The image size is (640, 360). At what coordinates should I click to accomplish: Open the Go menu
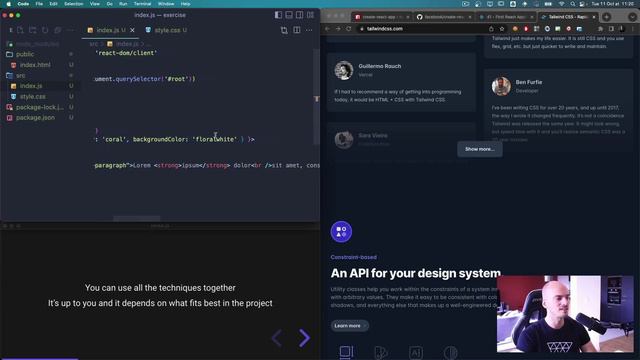click(x=109, y=4)
